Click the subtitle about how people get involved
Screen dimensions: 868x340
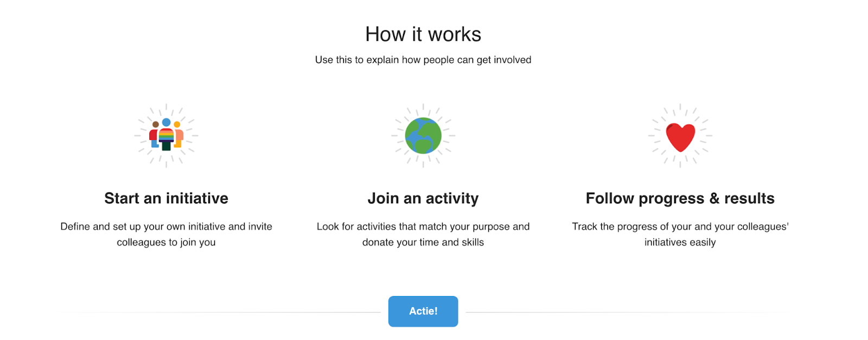pos(423,60)
